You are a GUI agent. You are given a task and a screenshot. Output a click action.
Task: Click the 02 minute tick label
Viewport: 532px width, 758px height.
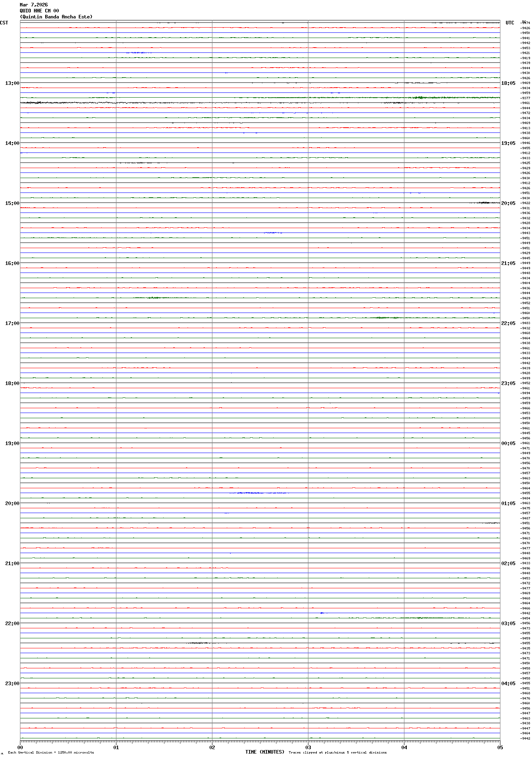(x=212, y=747)
